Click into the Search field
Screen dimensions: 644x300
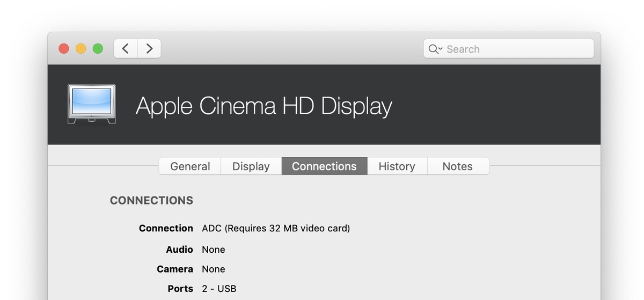point(508,49)
